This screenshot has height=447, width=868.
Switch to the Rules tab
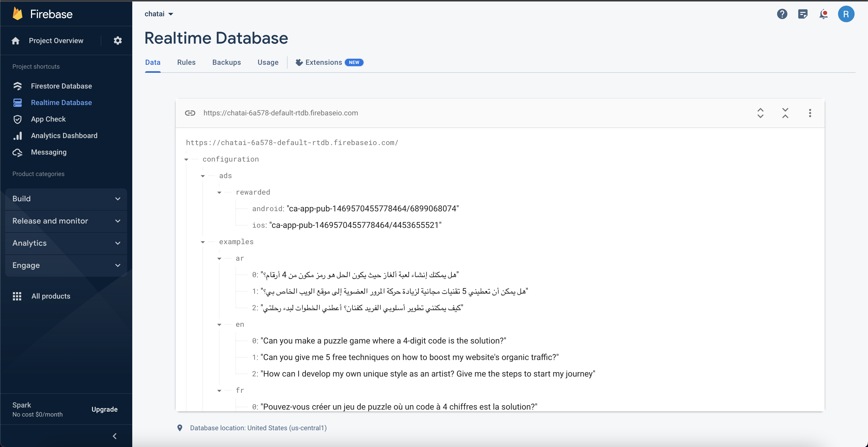pos(186,63)
